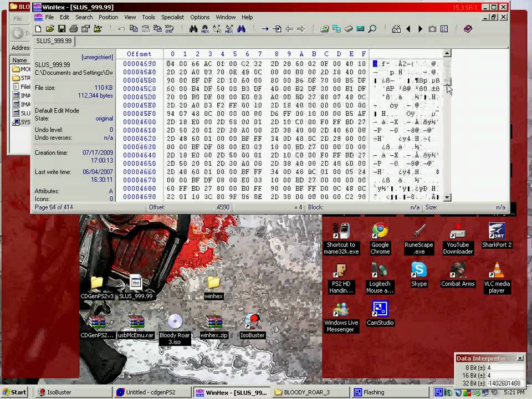Select the SharkPort 2 desktop shortcut
532x399 pixels.
(x=497, y=236)
